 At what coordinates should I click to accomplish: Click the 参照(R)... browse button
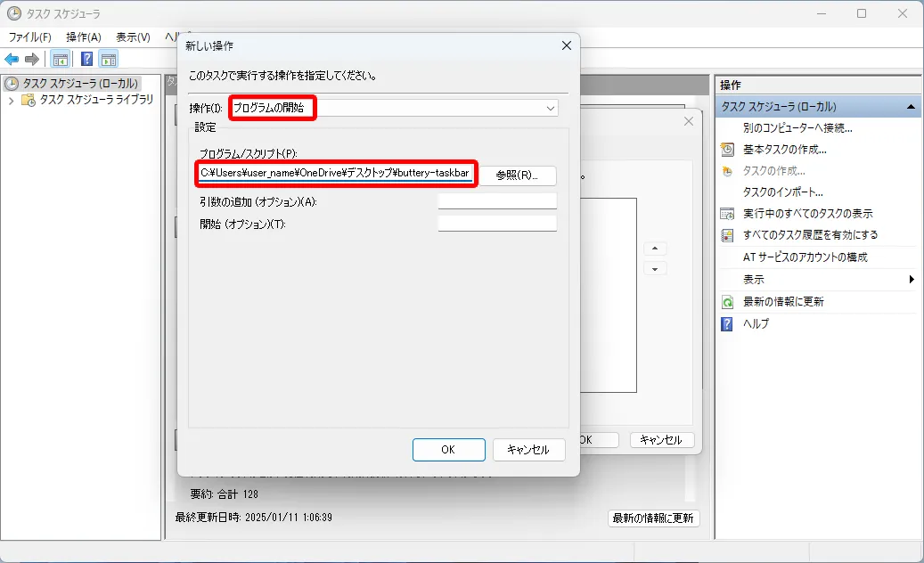coord(518,175)
